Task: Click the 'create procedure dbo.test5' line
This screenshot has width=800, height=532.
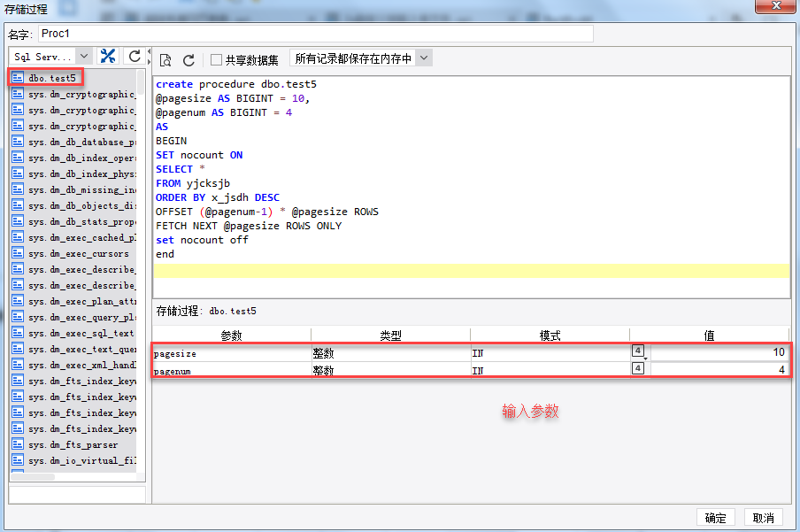Action: pyautogui.click(x=236, y=84)
